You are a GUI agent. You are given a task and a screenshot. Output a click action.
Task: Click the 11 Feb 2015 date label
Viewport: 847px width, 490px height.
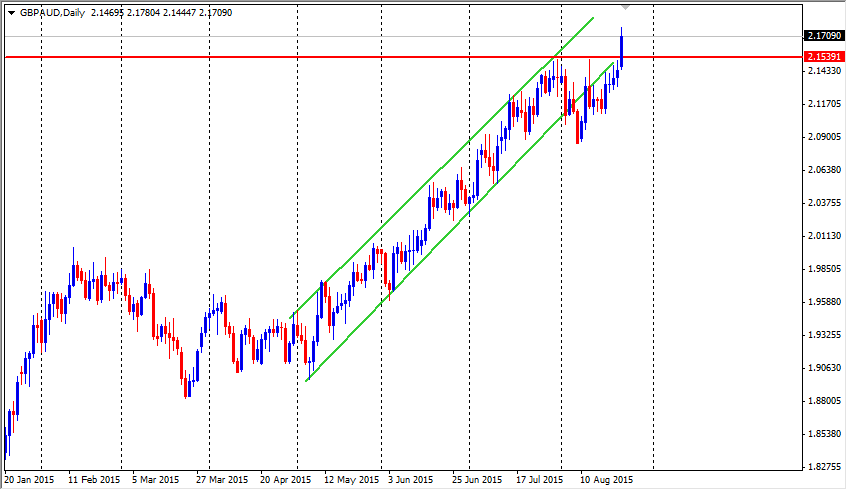pyautogui.click(x=94, y=480)
